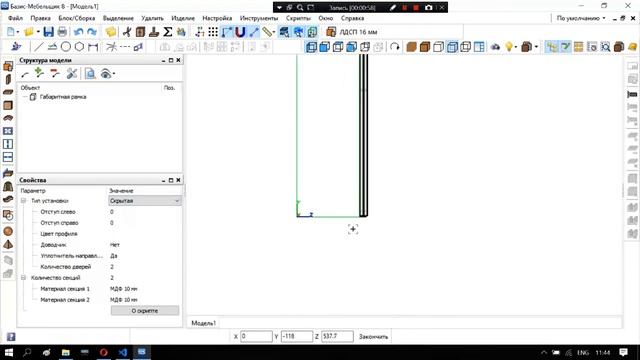Image resolution: width=640 pixels, height=360 pixels.
Task: Collapse the Тип установки tree node
Action: pyautogui.click(x=24, y=201)
